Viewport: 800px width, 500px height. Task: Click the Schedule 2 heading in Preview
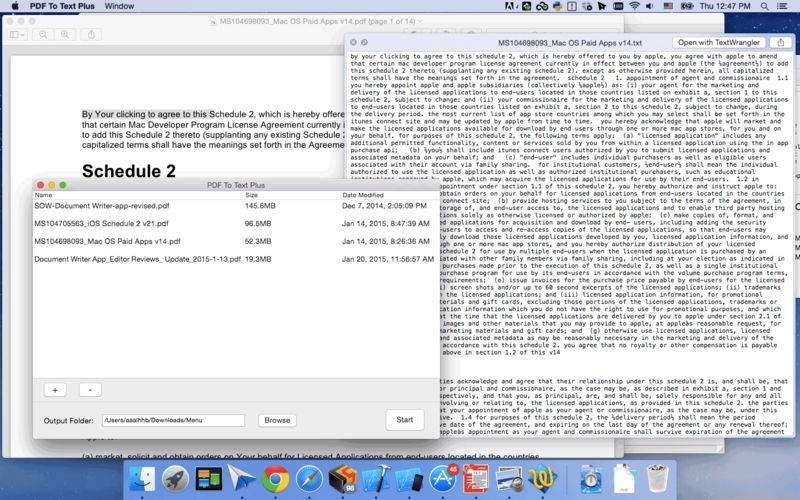click(129, 171)
